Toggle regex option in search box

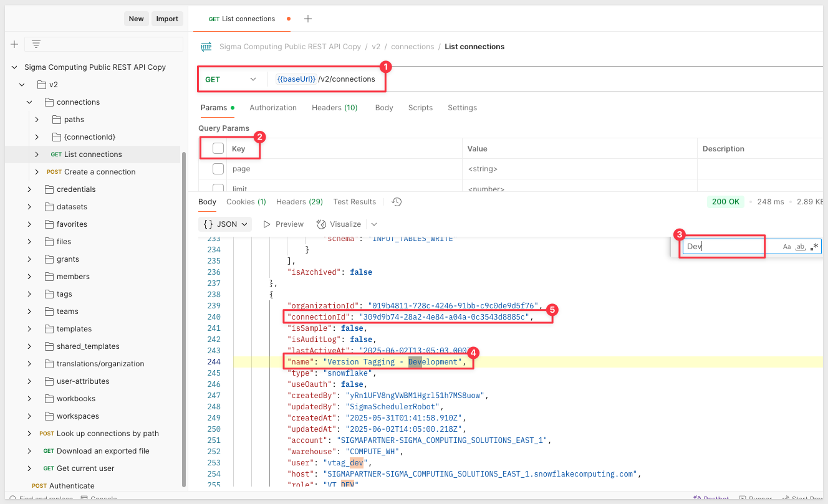click(814, 247)
